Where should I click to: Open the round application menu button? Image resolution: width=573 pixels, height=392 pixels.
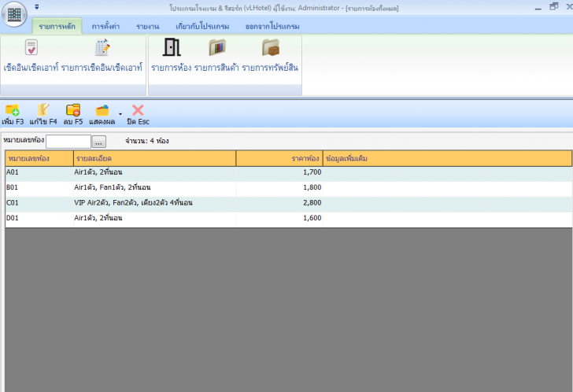tap(14, 15)
